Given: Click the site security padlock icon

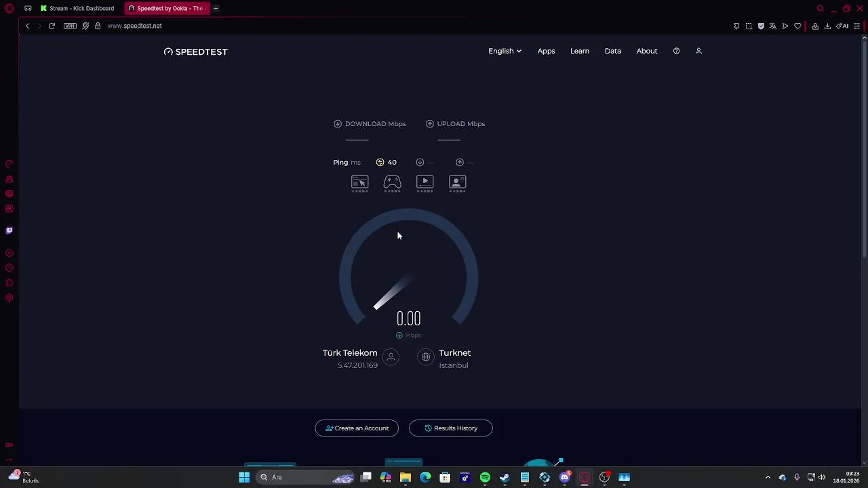Looking at the screenshot, I should click(98, 26).
